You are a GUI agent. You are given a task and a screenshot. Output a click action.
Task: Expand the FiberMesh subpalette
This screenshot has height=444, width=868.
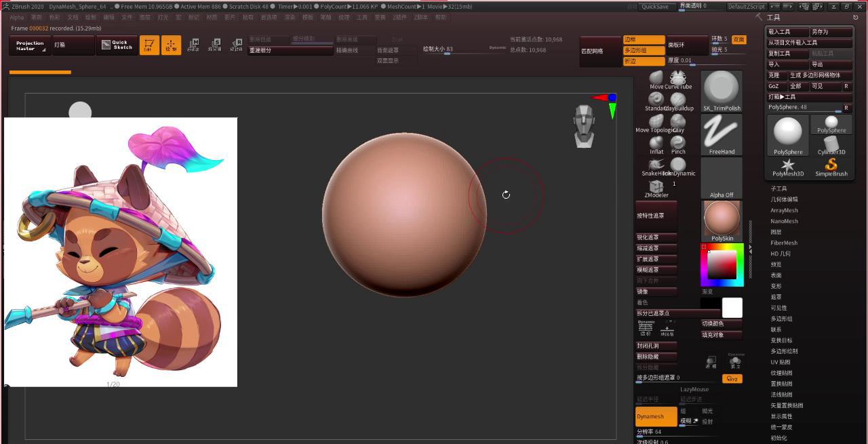(x=784, y=243)
